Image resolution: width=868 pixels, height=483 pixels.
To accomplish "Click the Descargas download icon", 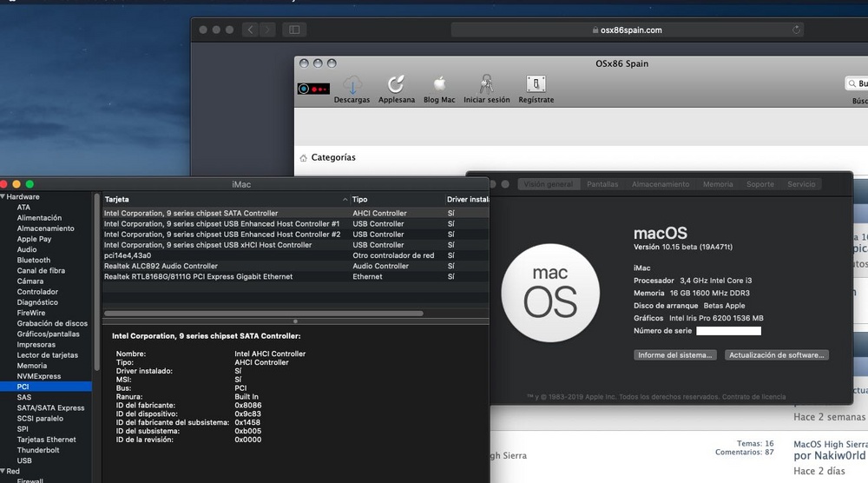I will click(352, 85).
